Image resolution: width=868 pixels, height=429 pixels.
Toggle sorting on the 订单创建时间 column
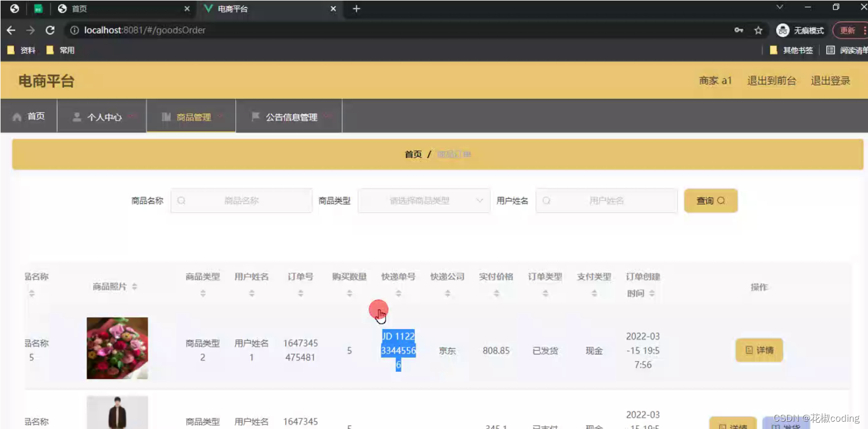(651, 292)
